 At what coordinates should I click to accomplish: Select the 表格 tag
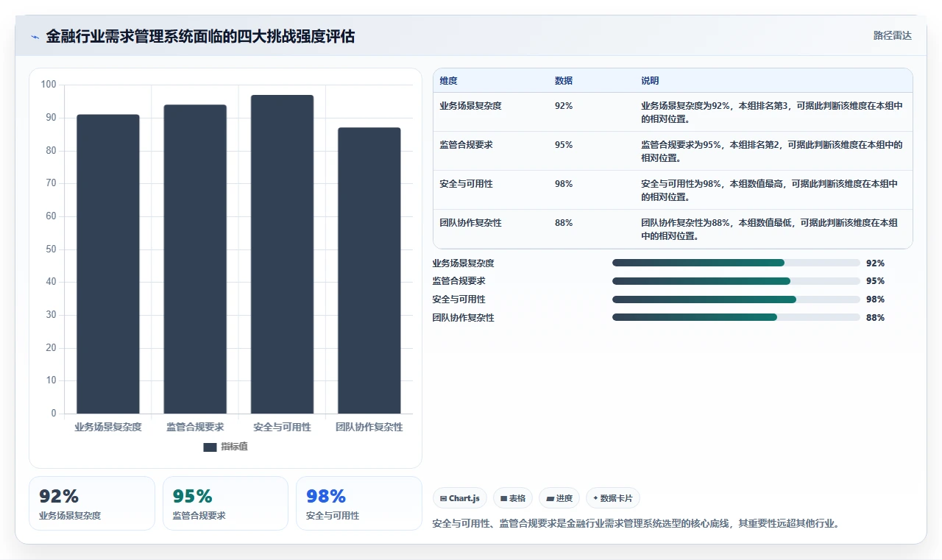[513, 498]
